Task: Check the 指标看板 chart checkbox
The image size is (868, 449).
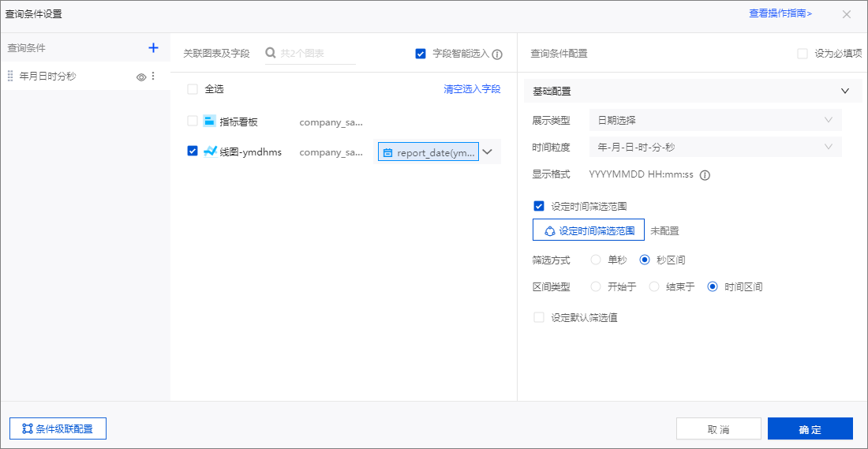Action: 193,122
